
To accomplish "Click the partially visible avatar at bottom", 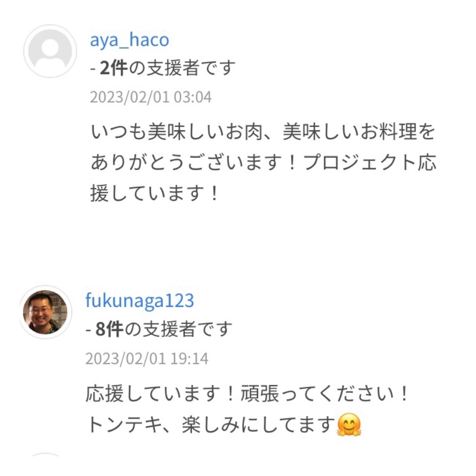I will click(x=46, y=455).
